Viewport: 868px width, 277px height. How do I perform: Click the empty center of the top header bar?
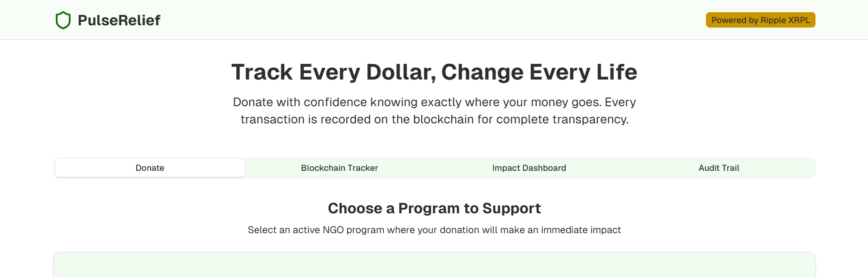pos(434,20)
